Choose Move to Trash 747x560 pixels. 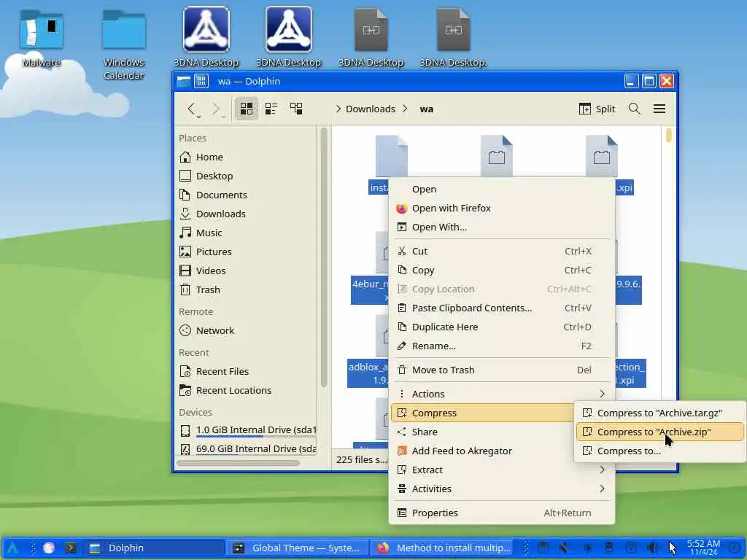coord(501,370)
